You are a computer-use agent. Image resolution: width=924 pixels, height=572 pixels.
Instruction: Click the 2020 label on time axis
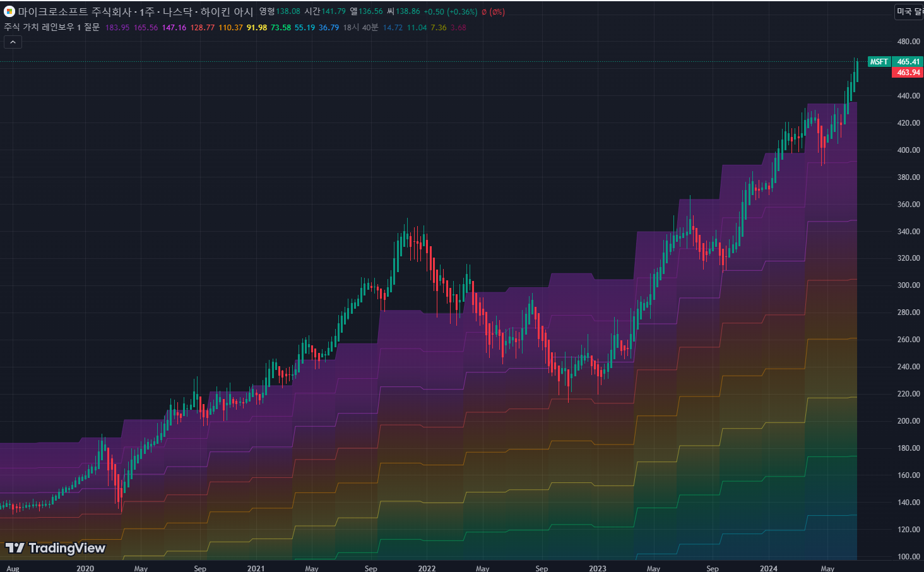[x=85, y=568]
